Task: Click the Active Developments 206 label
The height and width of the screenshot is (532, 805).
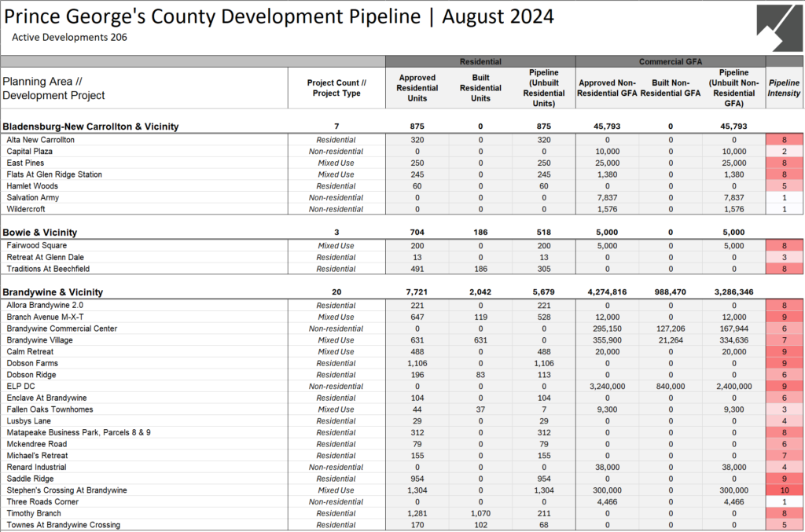Action: tap(69, 37)
